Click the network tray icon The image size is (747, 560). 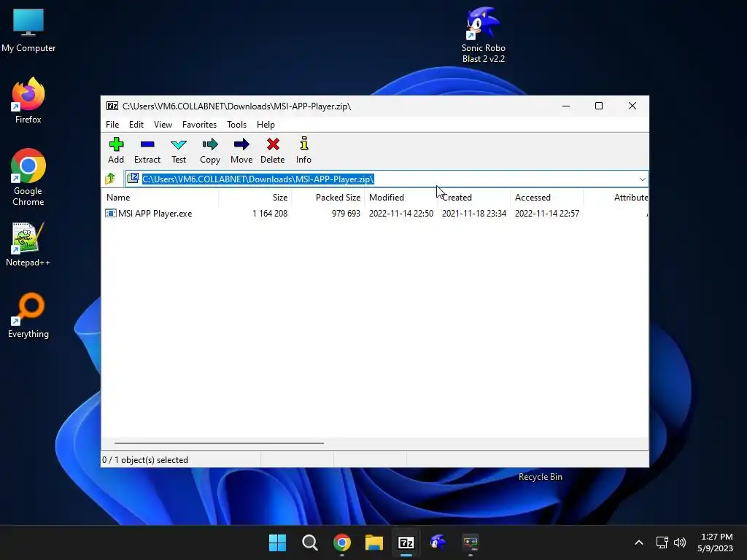pyautogui.click(x=662, y=542)
